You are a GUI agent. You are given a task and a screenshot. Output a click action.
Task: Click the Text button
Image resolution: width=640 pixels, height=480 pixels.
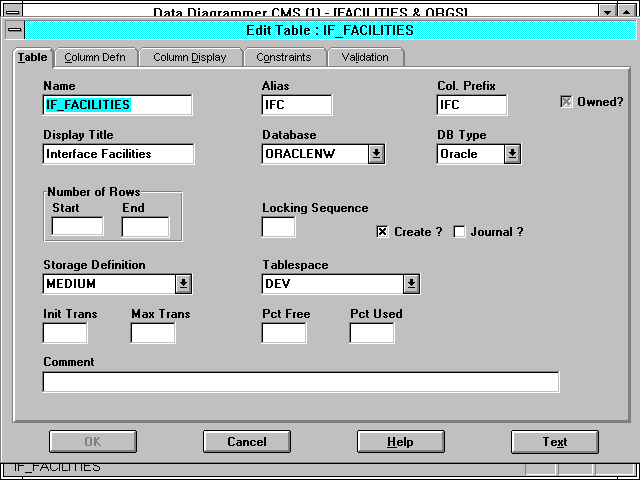click(x=554, y=441)
